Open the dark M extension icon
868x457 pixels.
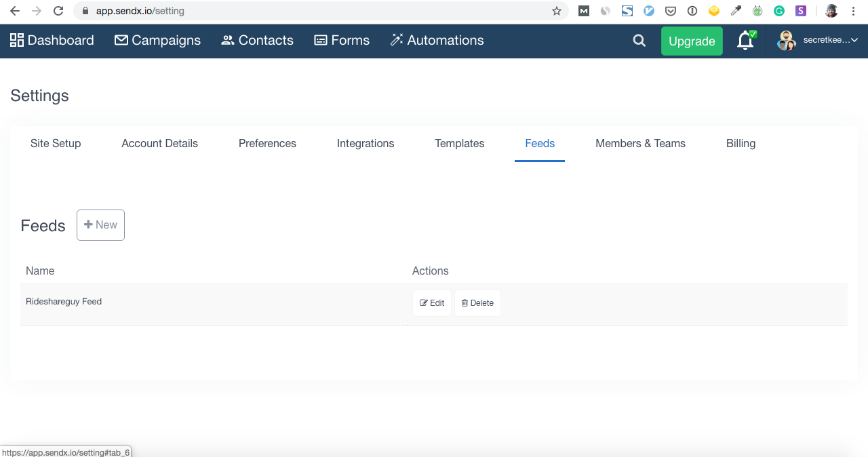(x=583, y=11)
